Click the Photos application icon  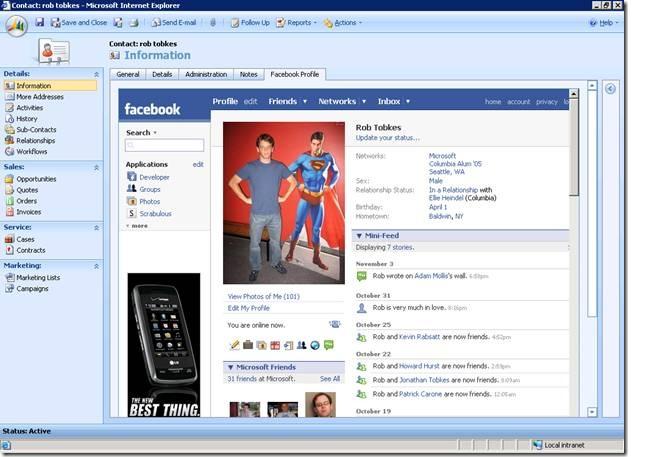click(131, 201)
